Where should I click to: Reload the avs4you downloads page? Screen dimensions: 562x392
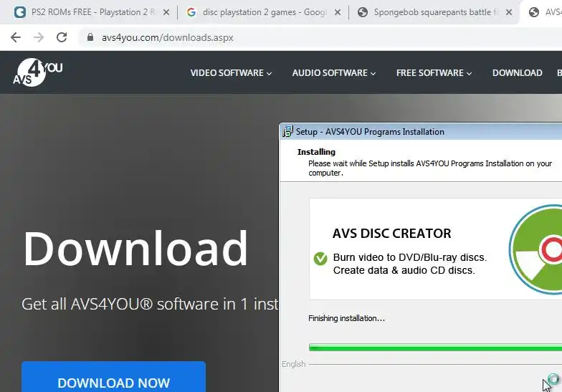tap(62, 37)
